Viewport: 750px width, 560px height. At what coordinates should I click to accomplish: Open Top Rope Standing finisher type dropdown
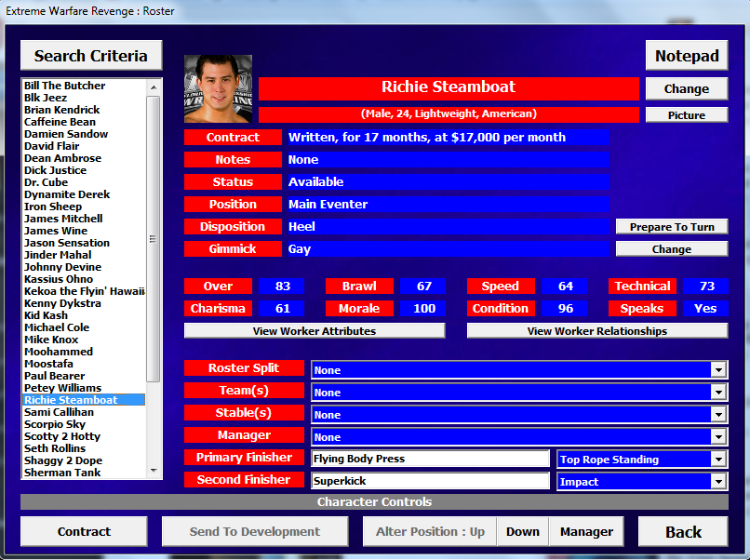tap(718, 460)
